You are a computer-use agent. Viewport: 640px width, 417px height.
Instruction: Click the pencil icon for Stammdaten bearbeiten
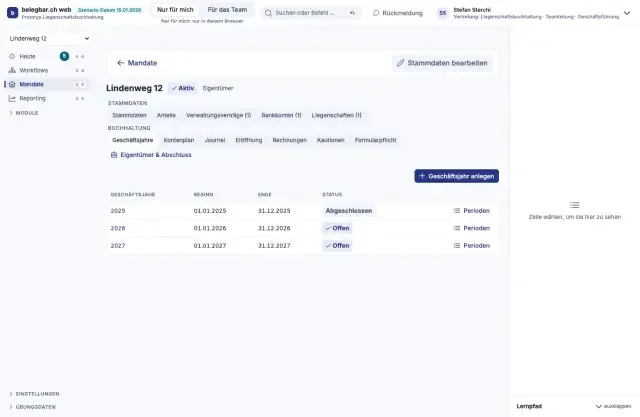pyautogui.click(x=400, y=63)
